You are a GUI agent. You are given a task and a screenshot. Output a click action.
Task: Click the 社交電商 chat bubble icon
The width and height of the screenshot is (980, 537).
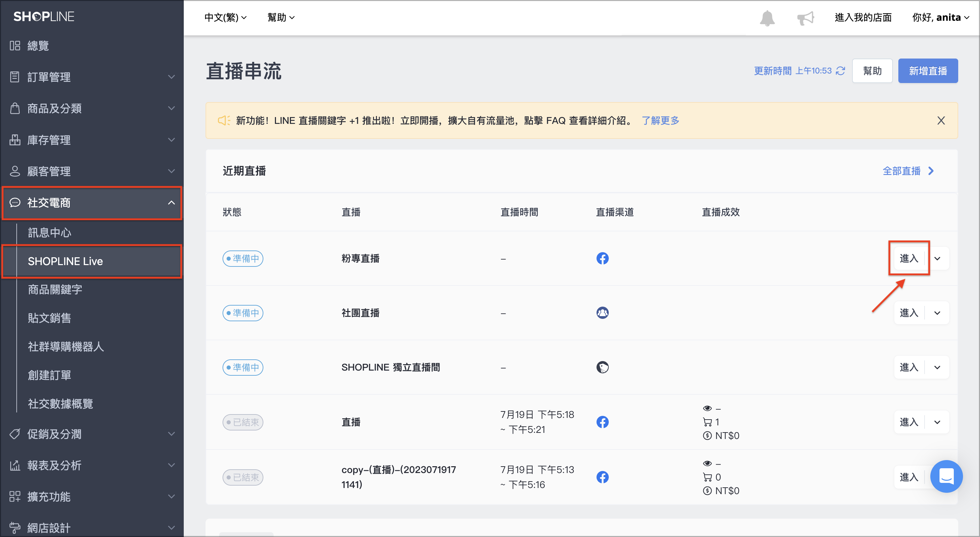click(15, 202)
